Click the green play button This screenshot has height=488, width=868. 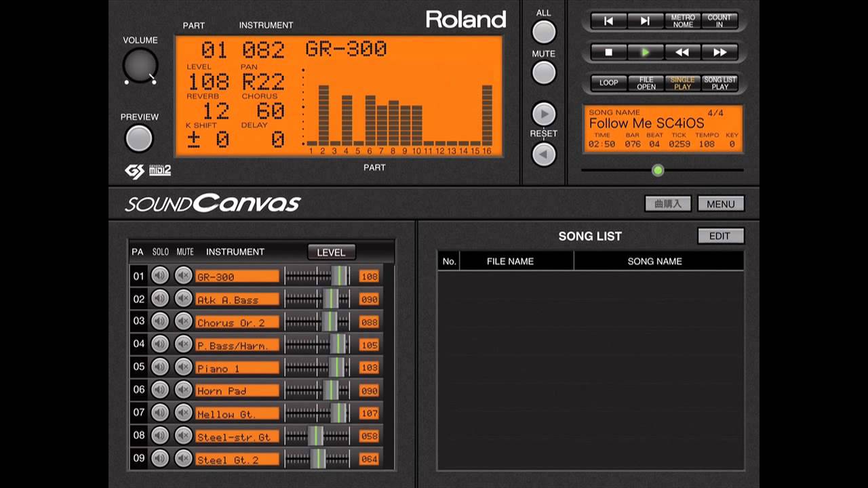click(x=645, y=52)
